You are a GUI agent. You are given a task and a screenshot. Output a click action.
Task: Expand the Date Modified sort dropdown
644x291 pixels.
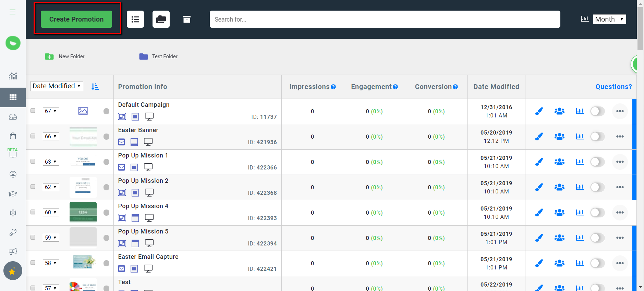point(57,86)
